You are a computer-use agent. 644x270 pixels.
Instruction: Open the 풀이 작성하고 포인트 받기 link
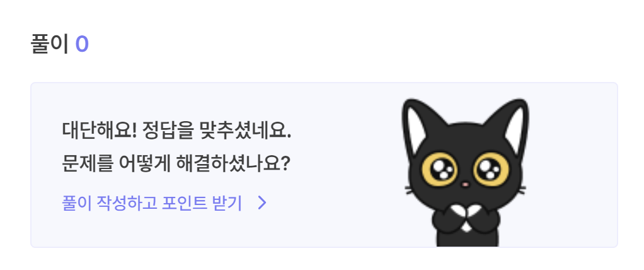pos(164,203)
